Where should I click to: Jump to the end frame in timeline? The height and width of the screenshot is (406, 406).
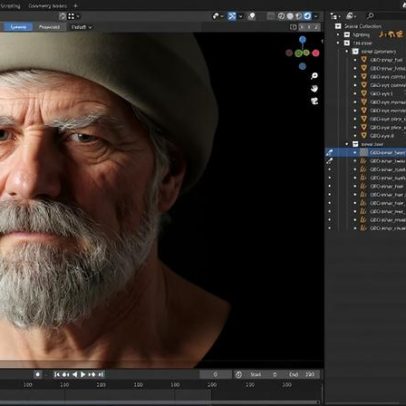(101, 375)
